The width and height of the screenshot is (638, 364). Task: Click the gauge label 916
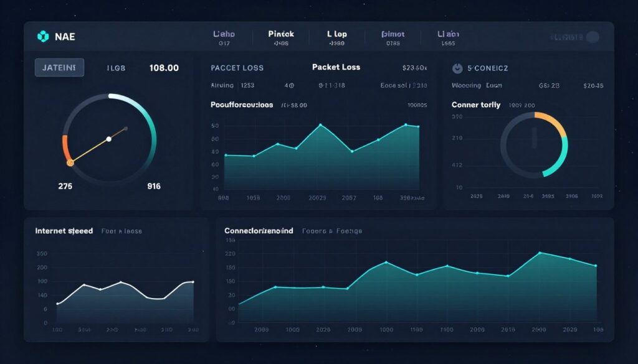154,186
